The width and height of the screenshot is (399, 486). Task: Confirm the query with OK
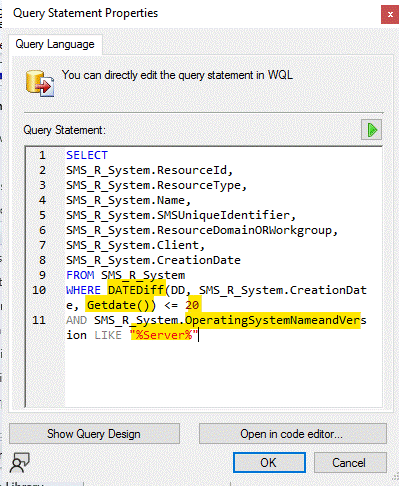point(269,462)
